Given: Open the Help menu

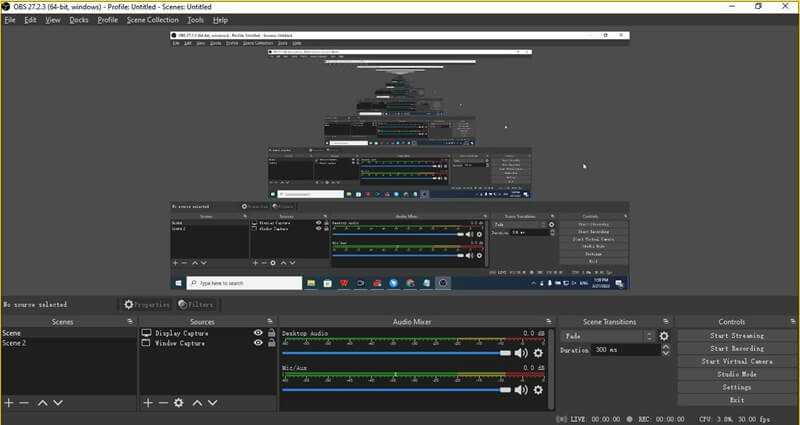Looking at the screenshot, I should click(220, 20).
